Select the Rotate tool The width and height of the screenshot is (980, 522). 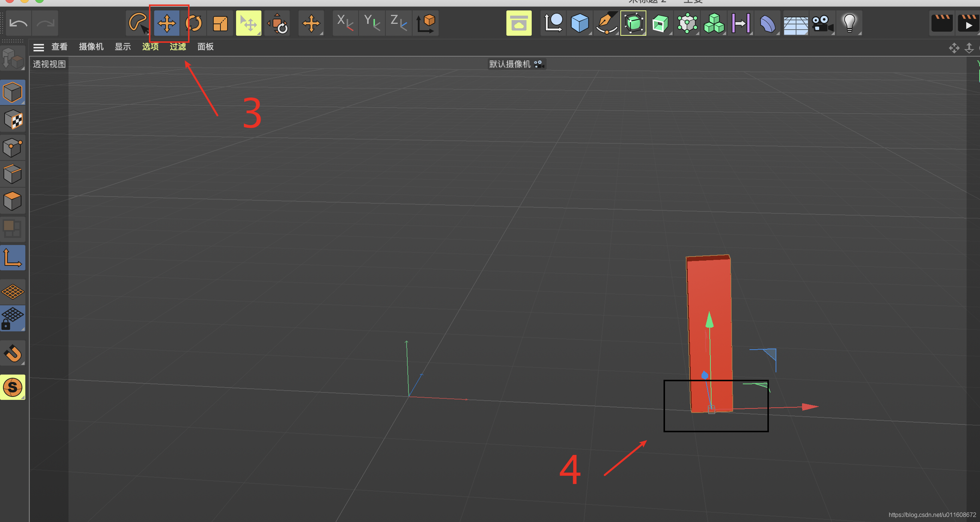tap(194, 23)
